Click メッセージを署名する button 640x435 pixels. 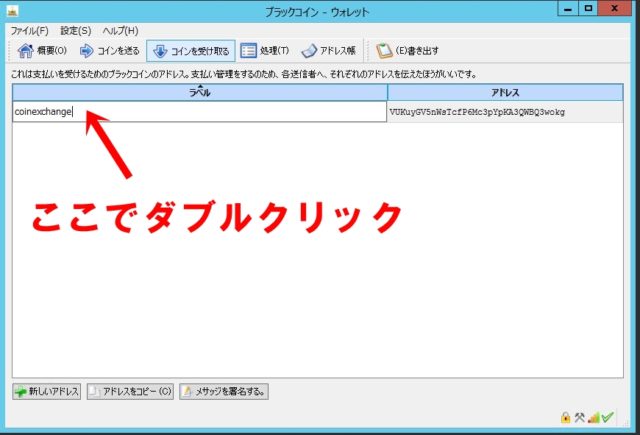coord(224,392)
